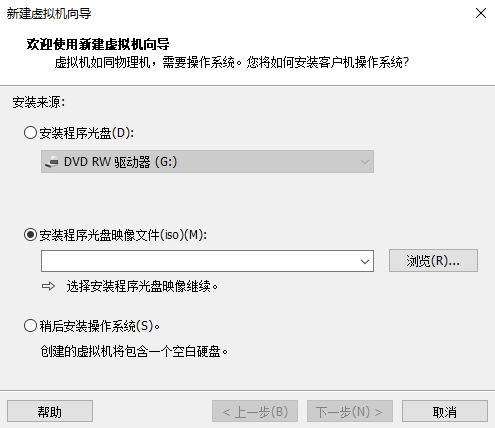
Task: Click the 创建的虚拟机将包含一个空白硬盘 description
Action: coord(134,351)
